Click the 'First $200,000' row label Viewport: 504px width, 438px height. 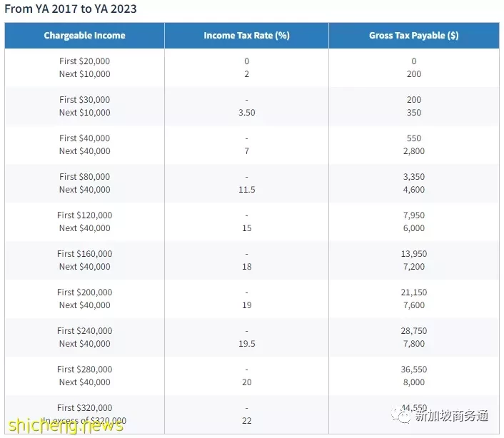[84, 292]
